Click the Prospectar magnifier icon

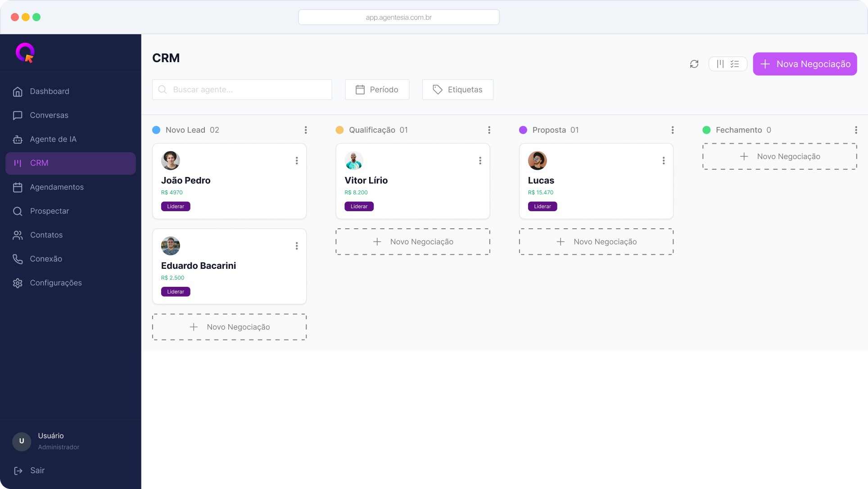point(18,211)
